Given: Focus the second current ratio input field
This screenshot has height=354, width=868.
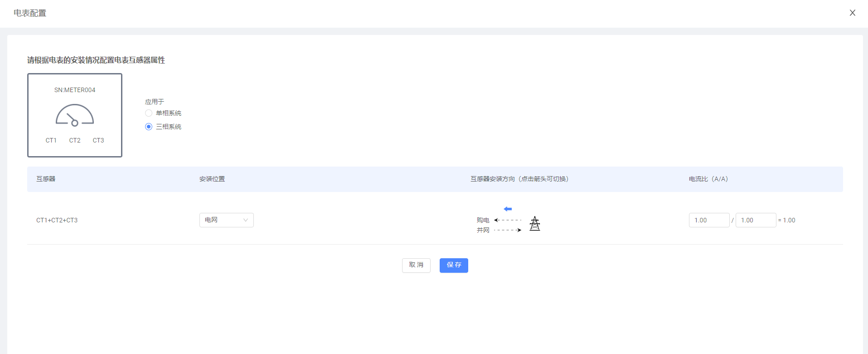Looking at the screenshot, I should click(756, 220).
